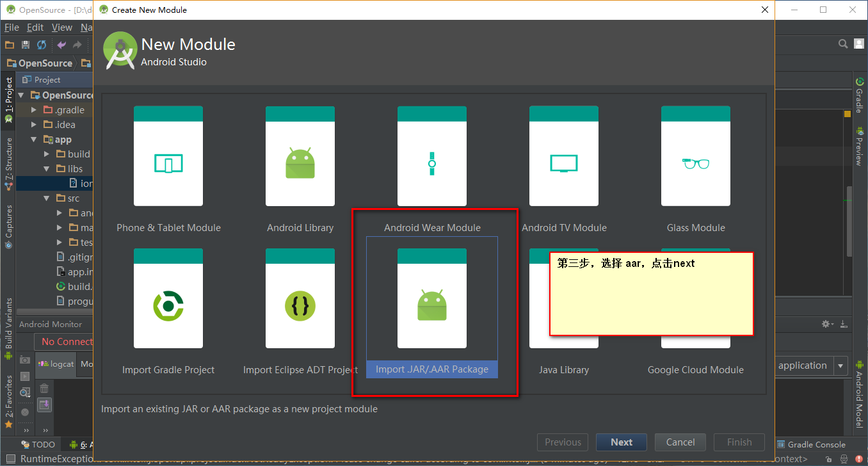This screenshot has width=868, height=466.
Task: Expand the .idea folder arrow
Action: tap(35, 125)
